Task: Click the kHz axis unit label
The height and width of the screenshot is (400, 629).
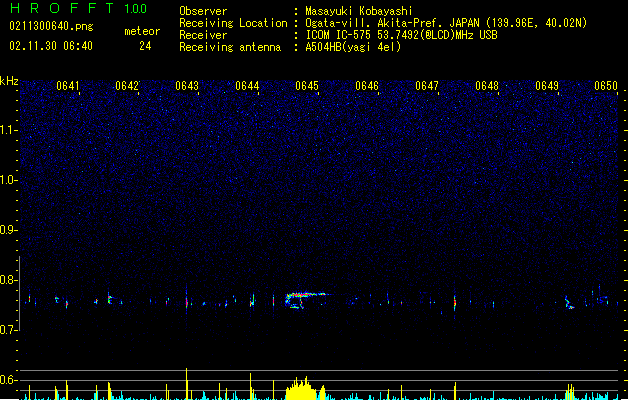Action: tap(9, 81)
